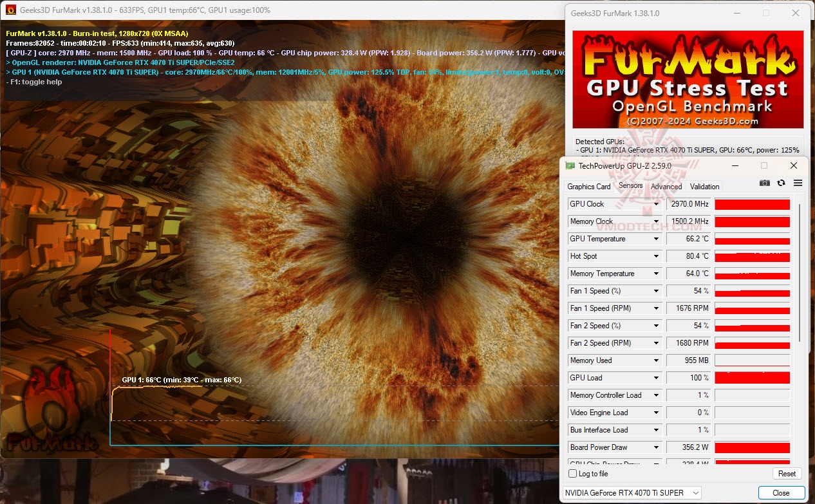
Task: Click the GPU Load value 100 %
Action: coord(689,378)
